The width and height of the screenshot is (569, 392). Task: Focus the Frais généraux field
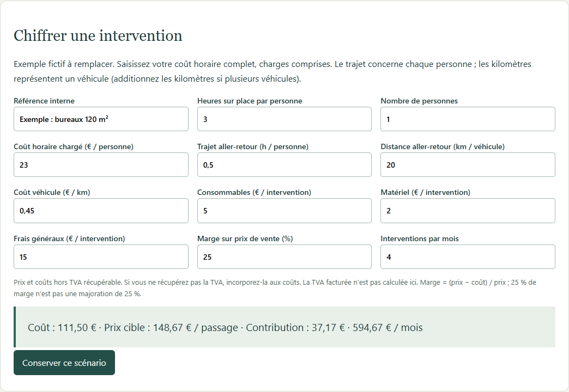pyautogui.click(x=101, y=257)
